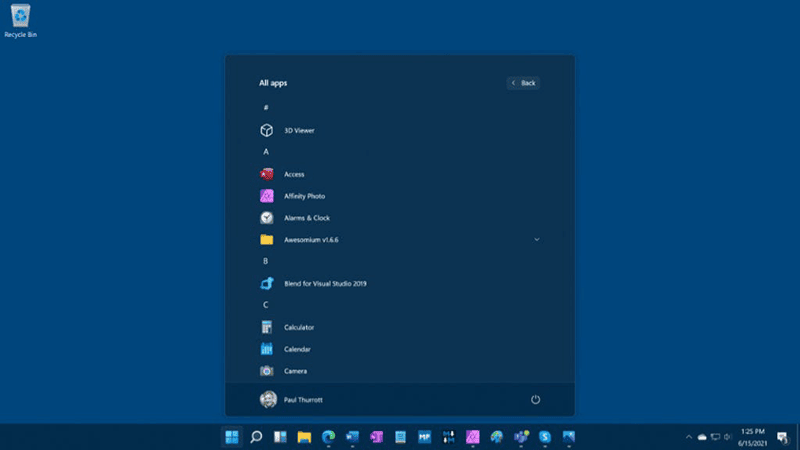Expand the Awesomium v1.6.6 folder chevron

537,239
